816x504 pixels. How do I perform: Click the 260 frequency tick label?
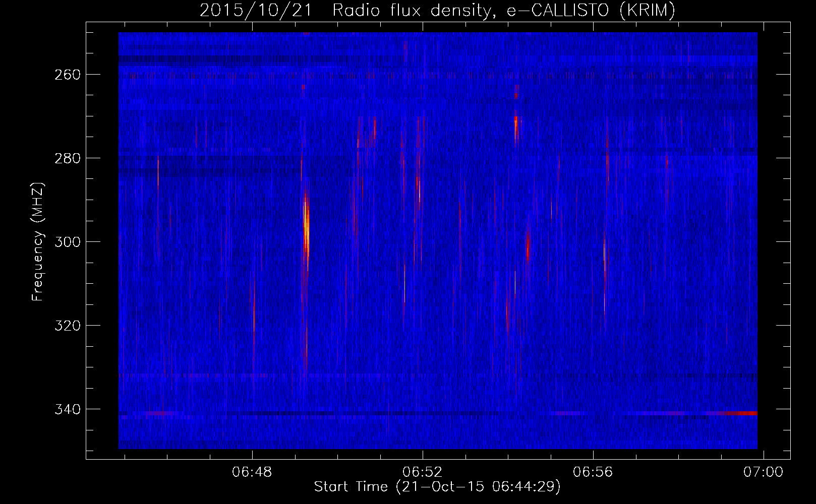(x=67, y=75)
